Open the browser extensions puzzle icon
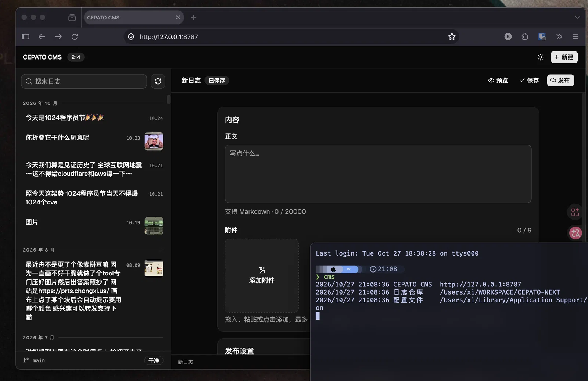Image resolution: width=588 pixels, height=381 pixels. click(x=525, y=37)
